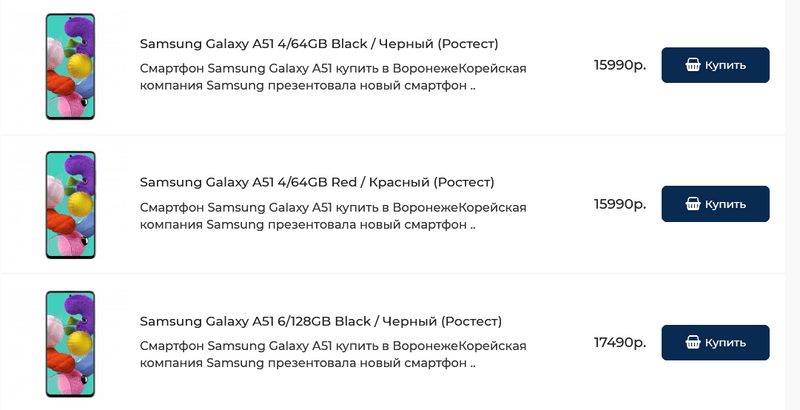Screen dimensions: 800x410
Task: Click the 15990р. price of the Black 4/64GB
Action: coord(619,65)
